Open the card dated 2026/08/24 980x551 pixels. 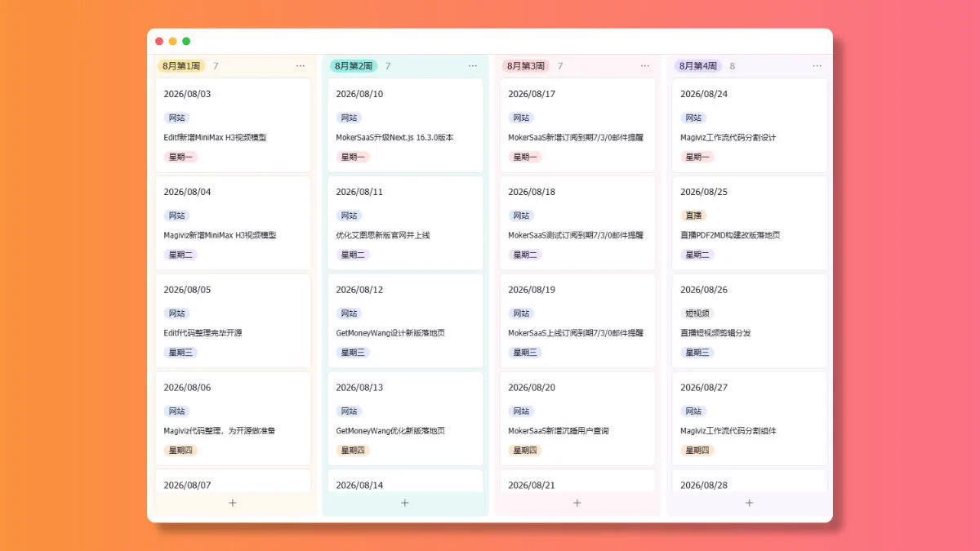(750, 125)
